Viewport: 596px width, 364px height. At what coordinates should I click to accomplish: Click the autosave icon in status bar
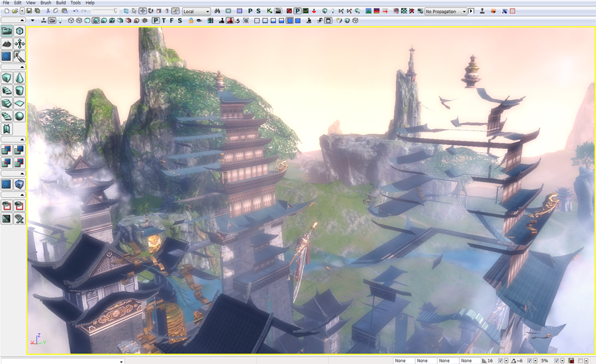pyautogui.click(x=571, y=361)
